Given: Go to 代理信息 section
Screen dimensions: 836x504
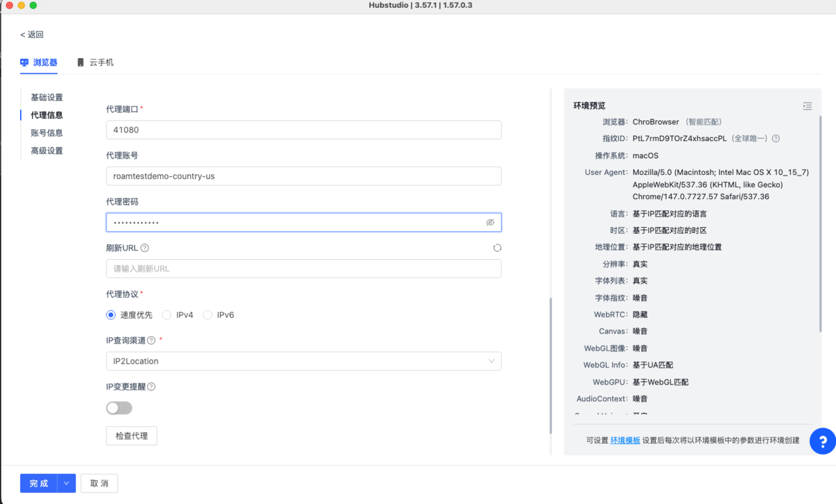Looking at the screenshot, I should coord(47,115).
